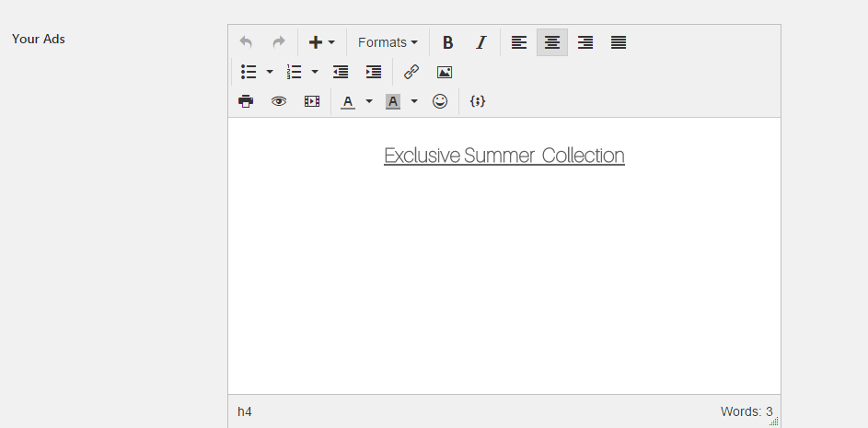Open the plus insert menu
868x428 pixels.
(x=321, y=42)
